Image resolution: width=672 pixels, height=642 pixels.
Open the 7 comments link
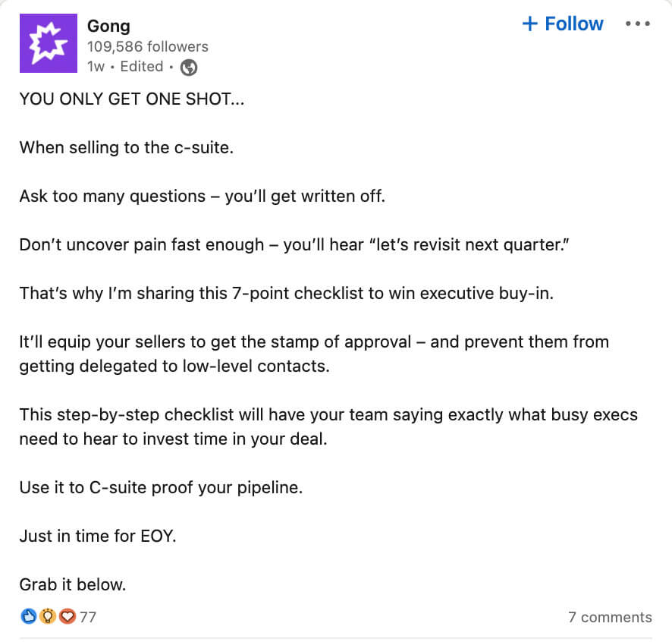[x=610, y=617]
